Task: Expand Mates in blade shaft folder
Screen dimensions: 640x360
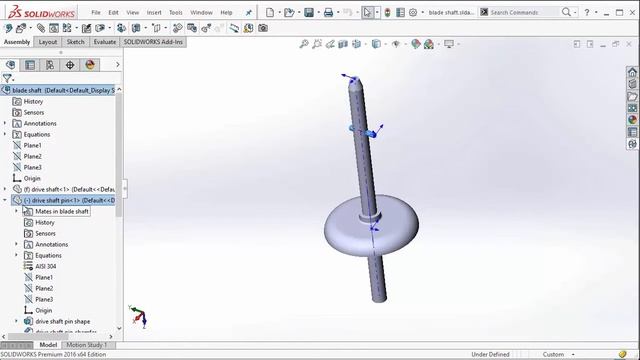Action: tap(16, 211)
